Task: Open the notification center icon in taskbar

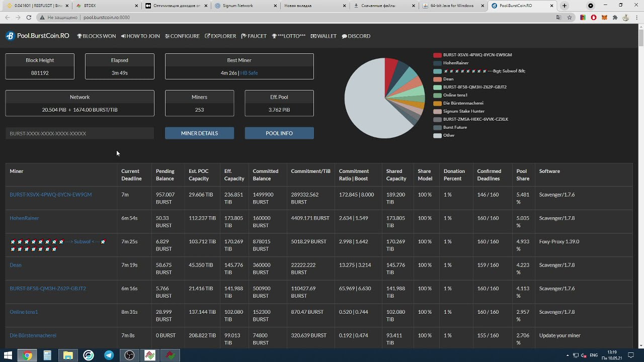Action: pos(631,355)
